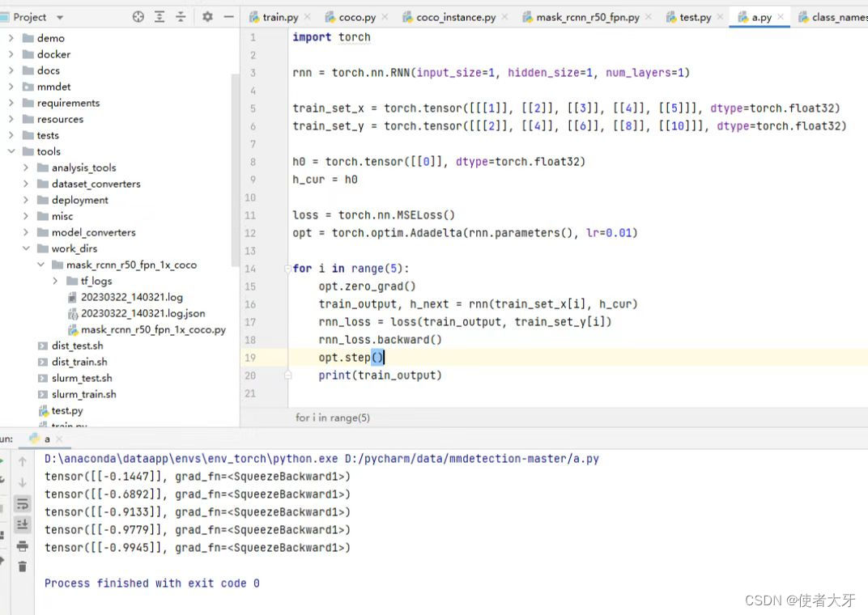
Task: Collapse the work_dirs folder
Action: (26, 248)
